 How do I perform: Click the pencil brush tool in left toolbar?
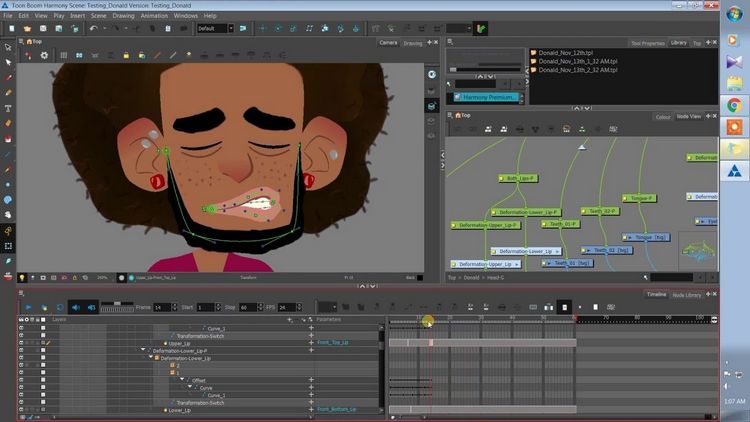[8, 93]
